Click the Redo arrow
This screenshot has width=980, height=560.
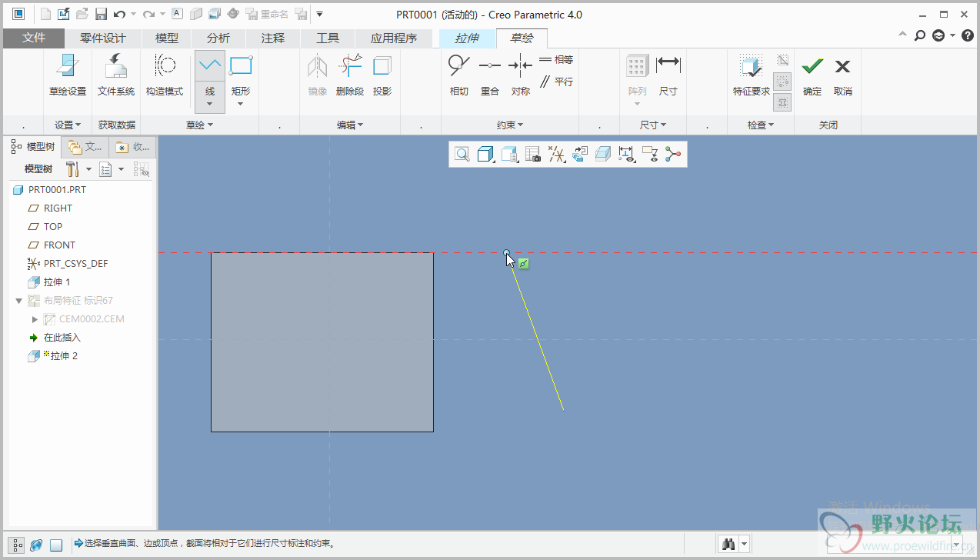(150, 14)
